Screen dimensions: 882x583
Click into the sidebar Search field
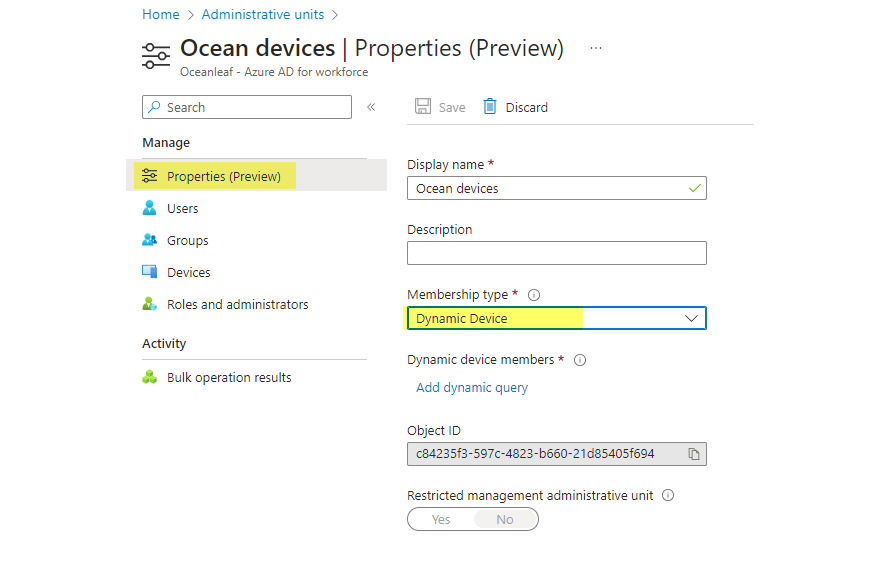click(247, 107)
